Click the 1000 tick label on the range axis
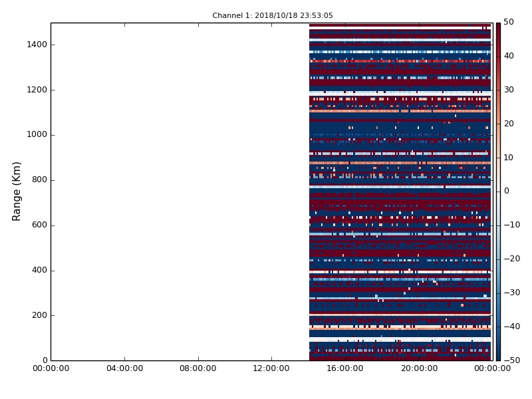 (37, 135)
